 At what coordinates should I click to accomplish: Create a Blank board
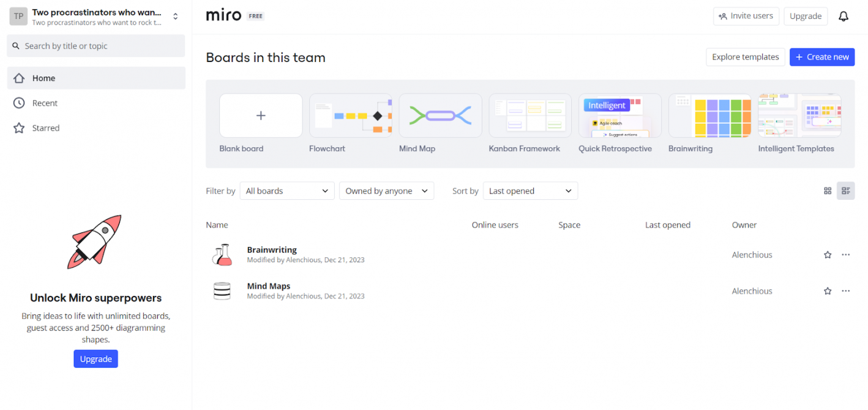(x=261, y=115)
